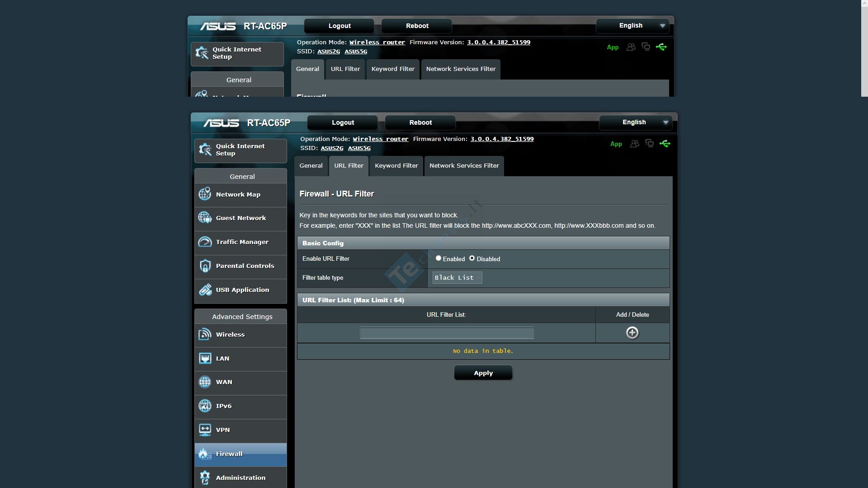The height and width of the screenshot is (488, 868).
Task: Click the Apply button
Action: (483, 373)
